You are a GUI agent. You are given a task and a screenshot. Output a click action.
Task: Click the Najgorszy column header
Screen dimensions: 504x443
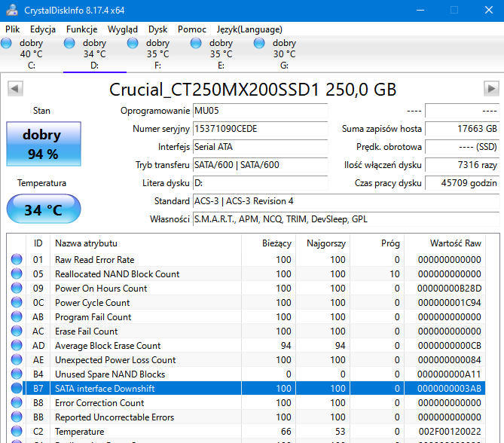[322, 243]
